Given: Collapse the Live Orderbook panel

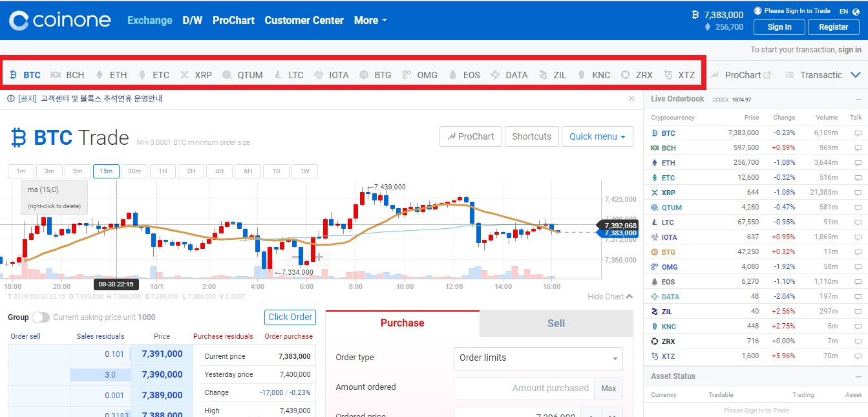Looking at the screenshot, I should (x=858, y=100).
